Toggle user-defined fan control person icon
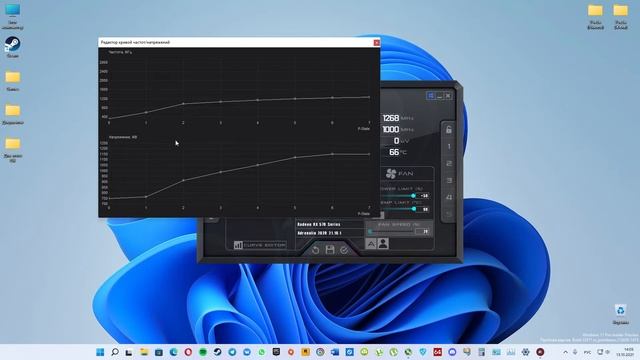 click(383, 244)
